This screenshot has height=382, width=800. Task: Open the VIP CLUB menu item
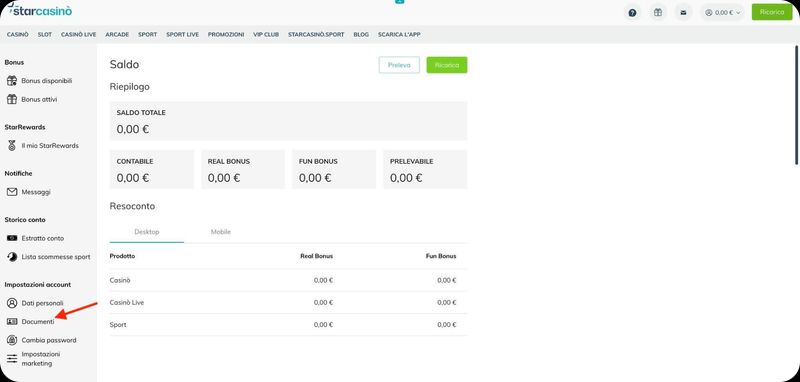pos(266,35)
